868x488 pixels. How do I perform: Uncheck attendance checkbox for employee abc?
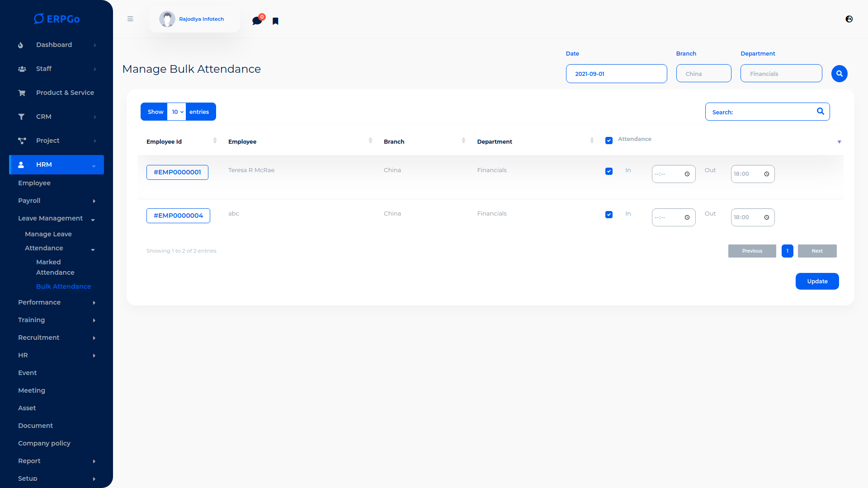tap(609, 215)
